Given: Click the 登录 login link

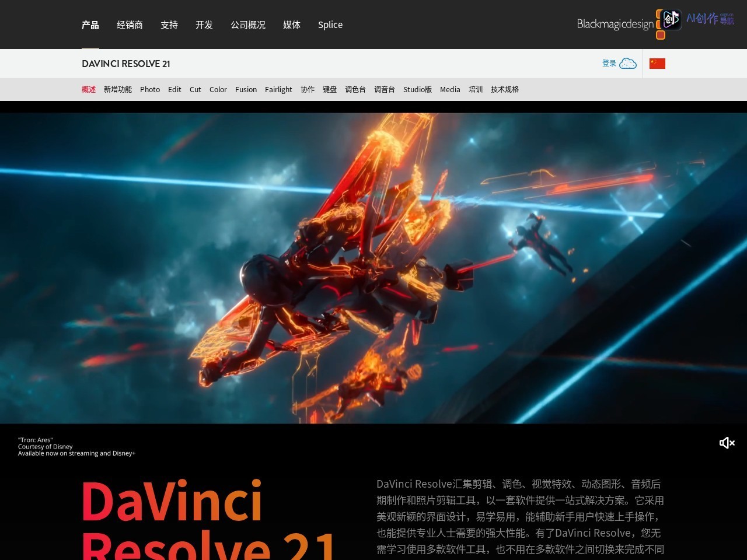Looking at the screenshot, I should (x=609, y=63).
